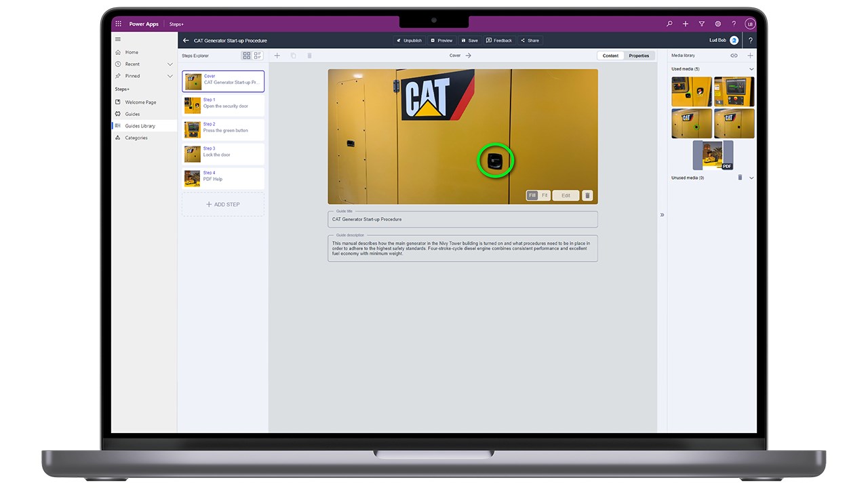This screenshot has height=488, width=868.
Task: Open the LB user account avatar
Action: click(750, 24)
